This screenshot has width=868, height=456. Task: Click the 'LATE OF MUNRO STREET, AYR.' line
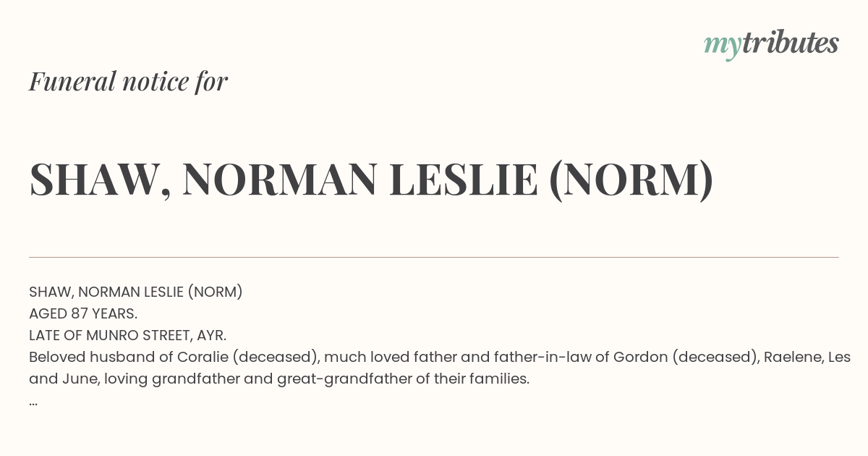(x=128, y=336)
